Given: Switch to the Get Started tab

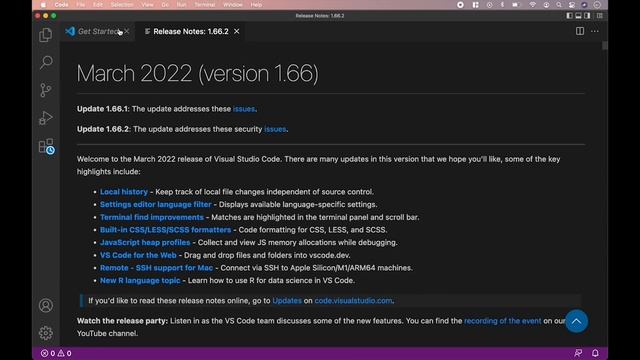Looking at the screenshot, I should click(98, 31).
